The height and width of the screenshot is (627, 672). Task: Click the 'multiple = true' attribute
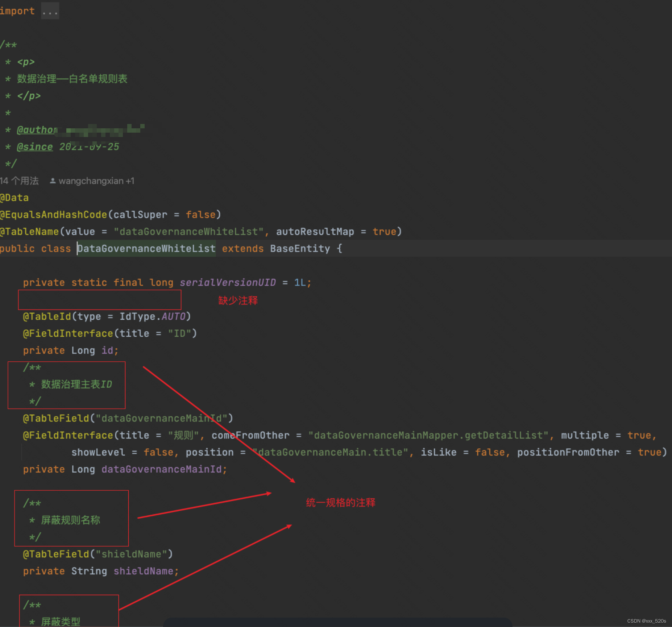[x=606, y=435]
